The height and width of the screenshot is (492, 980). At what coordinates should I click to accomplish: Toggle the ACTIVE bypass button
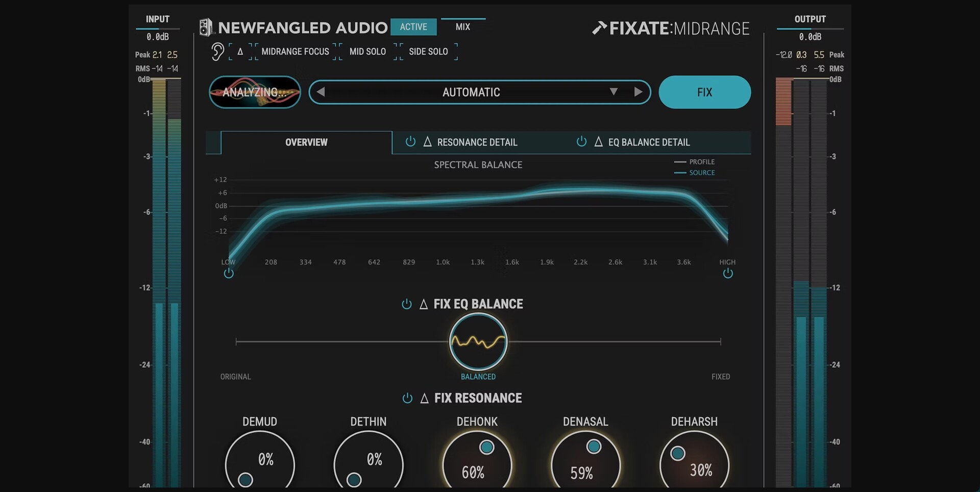pyautogui.click(x=413, y=27)
